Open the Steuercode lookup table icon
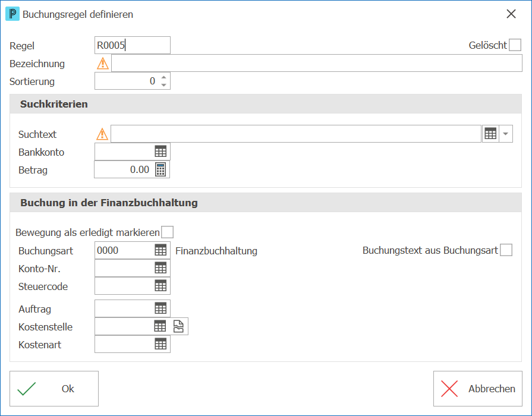 click(160, 286)
